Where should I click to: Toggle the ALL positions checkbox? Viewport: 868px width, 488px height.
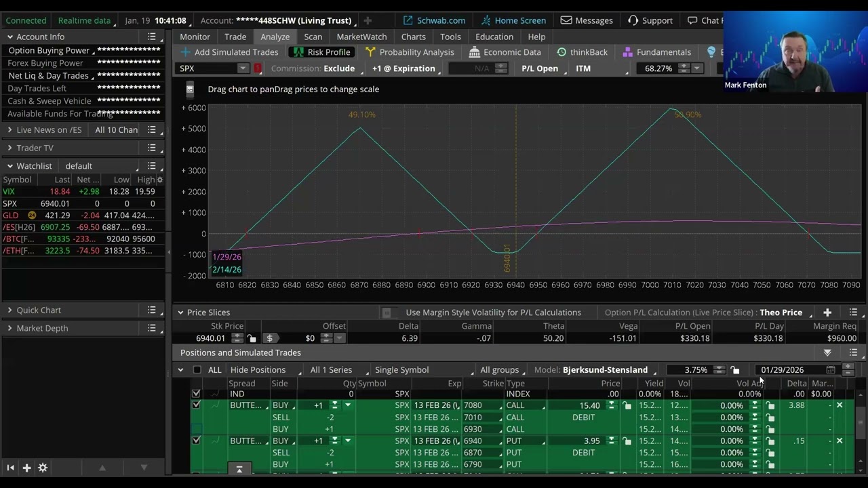coord(197,370)
